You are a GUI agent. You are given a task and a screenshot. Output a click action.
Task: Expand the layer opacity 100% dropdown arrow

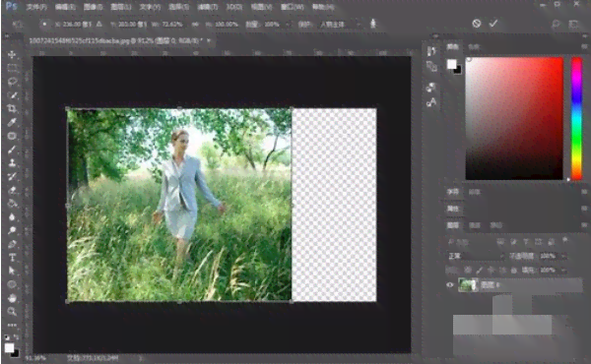[563, 256]
